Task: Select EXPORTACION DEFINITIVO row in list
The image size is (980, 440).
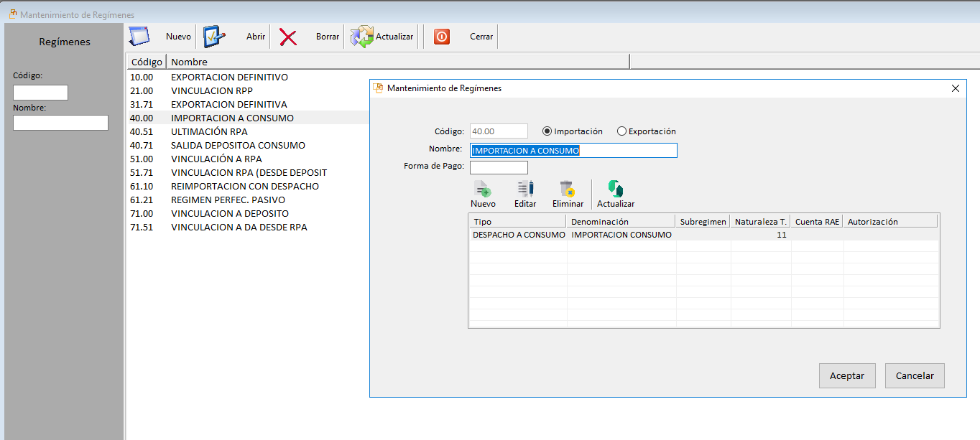Action: 229,77
